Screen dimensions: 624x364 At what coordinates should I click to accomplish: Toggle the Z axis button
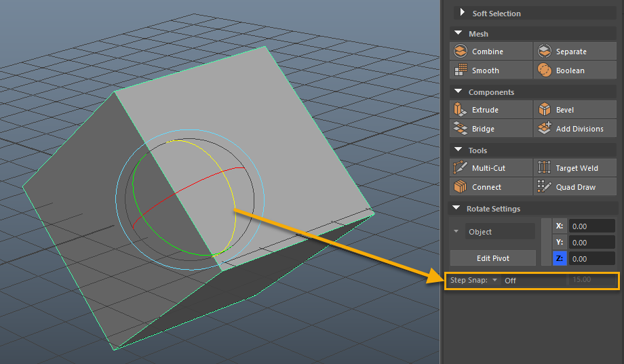pyautogui.click(x=560, y=258)
